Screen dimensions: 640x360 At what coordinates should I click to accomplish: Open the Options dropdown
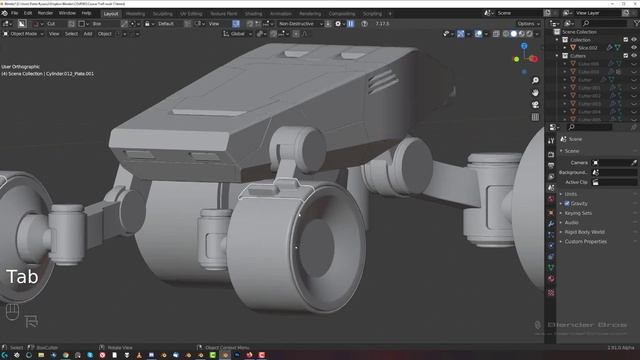(x=528, y=24)
